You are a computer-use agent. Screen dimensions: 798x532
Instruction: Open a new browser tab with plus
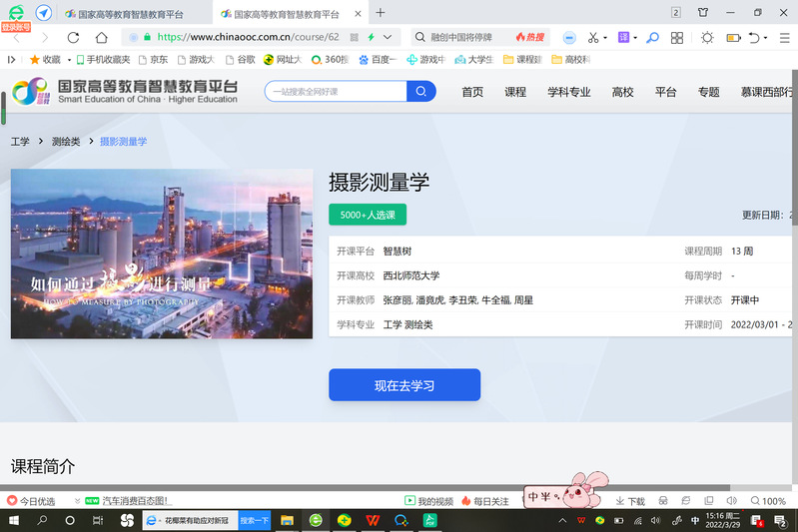[x=381, y=13]
